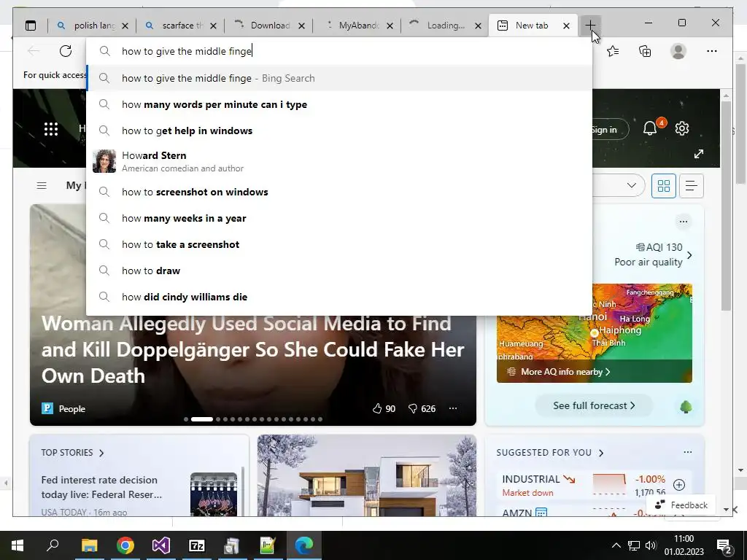Image resolution: width=747 pixels, height=560 pixels.
Task: Select the Howard Stern suggestion
Action: pyautogui.click(x=339, y=161)
